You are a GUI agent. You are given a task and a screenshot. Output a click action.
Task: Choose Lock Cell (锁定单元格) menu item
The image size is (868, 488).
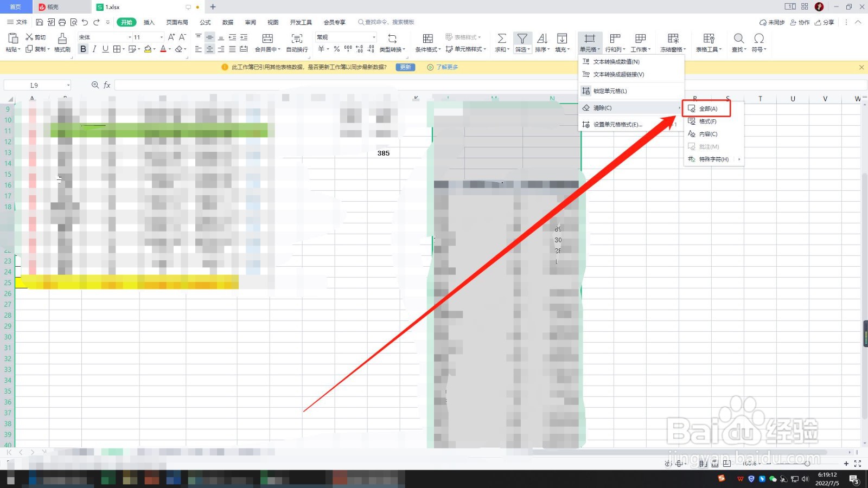pyautogui.click(x=631, y=91)
